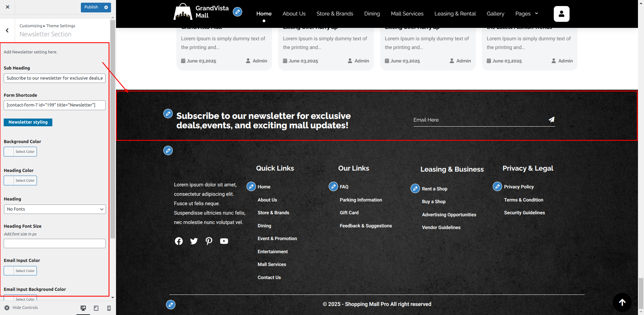644x315 pixels.
Task: Open the Heading font dropdown
Action: click(55, 209)
